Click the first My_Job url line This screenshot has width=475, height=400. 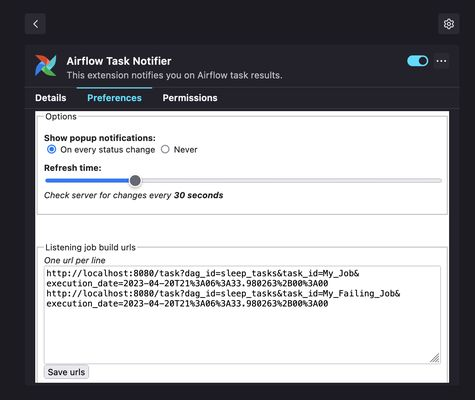coord(203,278)
